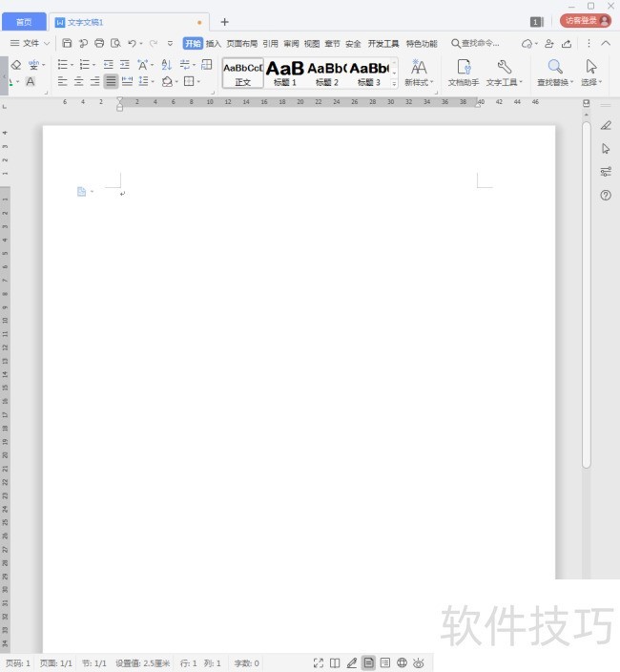
Task: Select page layout view in status bar
Action: point(368,663)
